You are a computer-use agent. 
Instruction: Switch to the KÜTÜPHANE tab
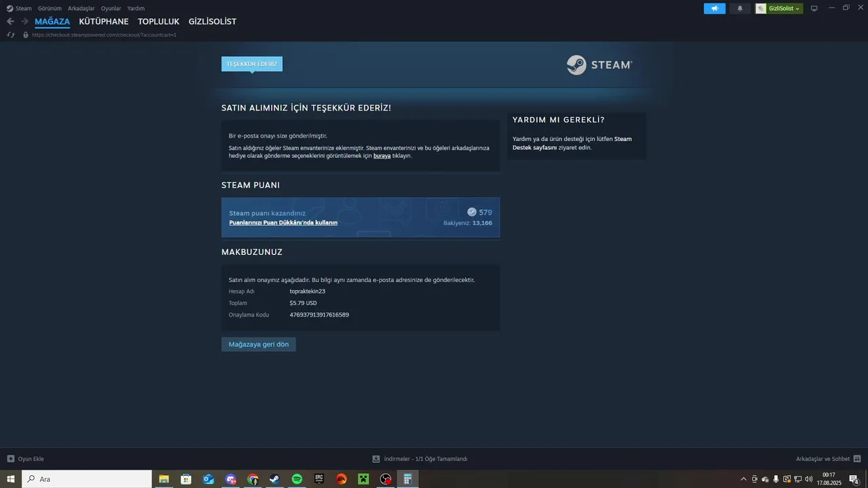point(104,22)
